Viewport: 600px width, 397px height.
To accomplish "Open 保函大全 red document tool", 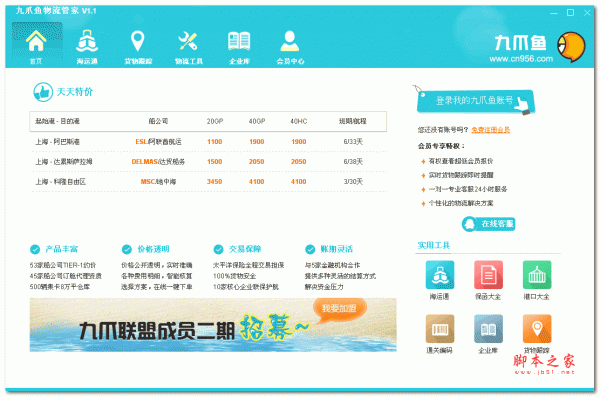I will [488, 274].
